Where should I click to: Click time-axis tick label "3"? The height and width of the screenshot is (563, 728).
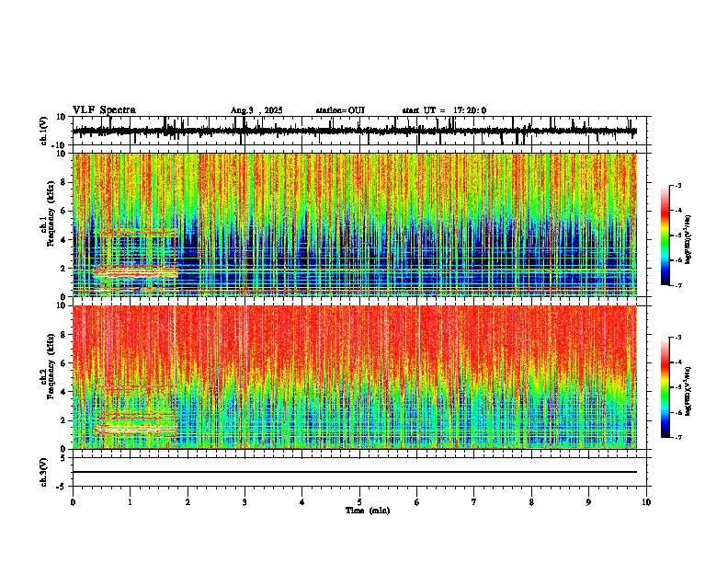click(x=245, y=502)
